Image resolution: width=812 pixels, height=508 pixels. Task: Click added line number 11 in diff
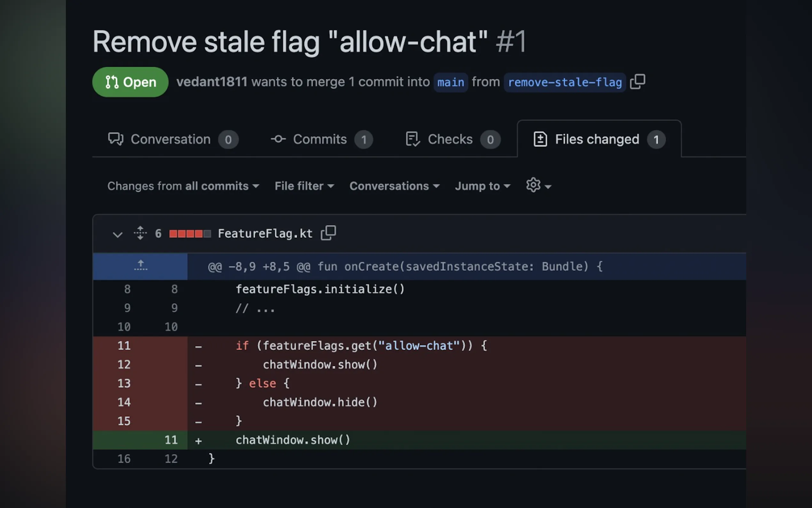click(171, 440)
